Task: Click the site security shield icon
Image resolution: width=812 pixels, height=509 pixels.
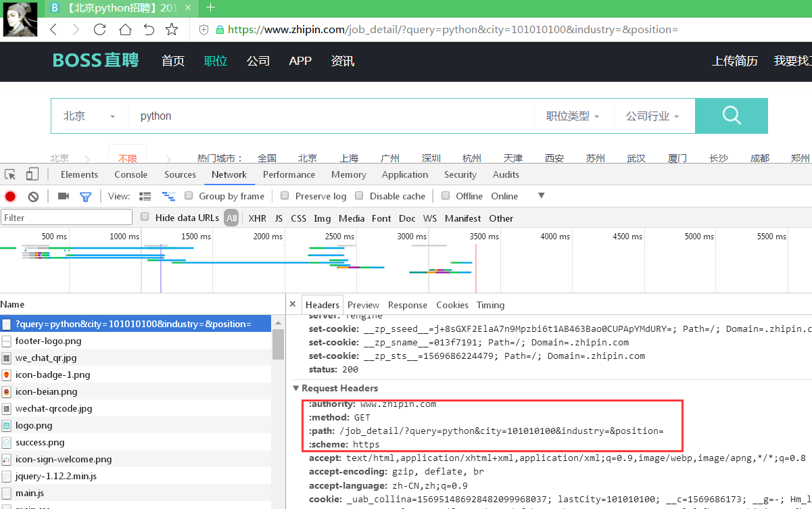Action: coord(204,30)
